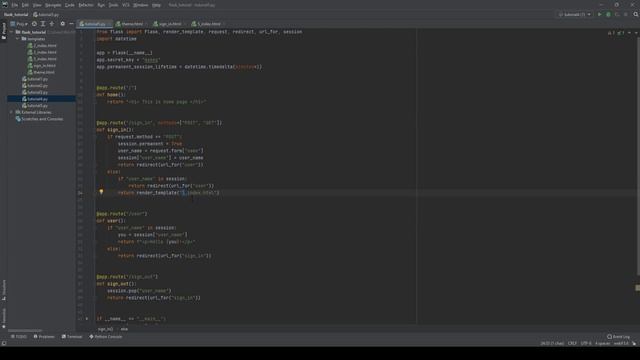Click the sign_in() breadcrumb below the editor
Image resolution: width=640 pixels, height=360 pixels.
(105, 329)
